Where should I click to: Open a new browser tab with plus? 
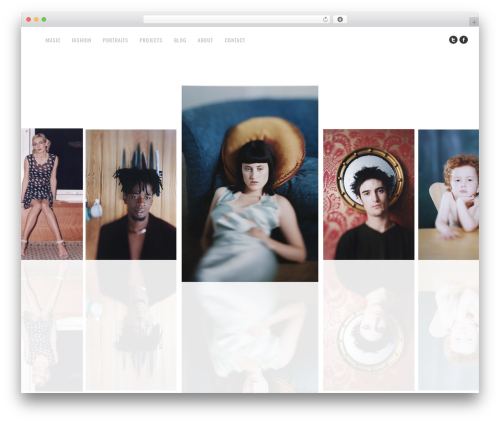point(474,22)
